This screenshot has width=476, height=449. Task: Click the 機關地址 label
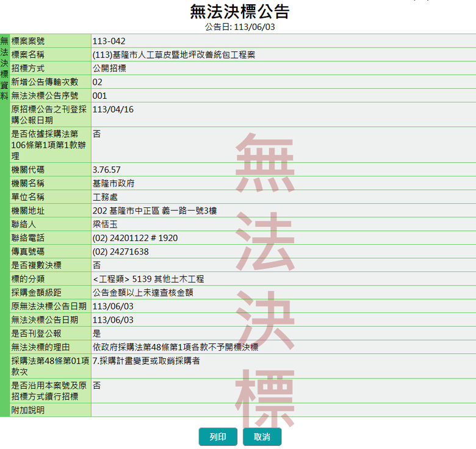(28, 210)
